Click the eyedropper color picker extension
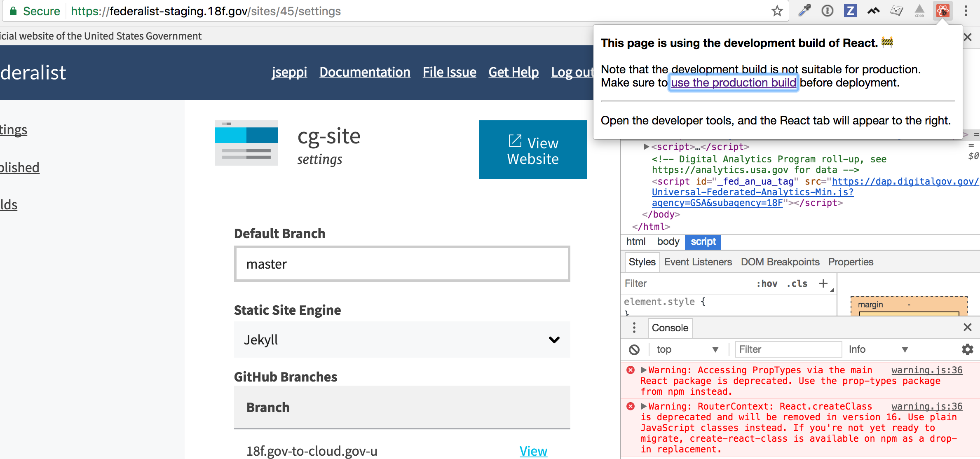The image size is (980, 459). pos(804,11)
